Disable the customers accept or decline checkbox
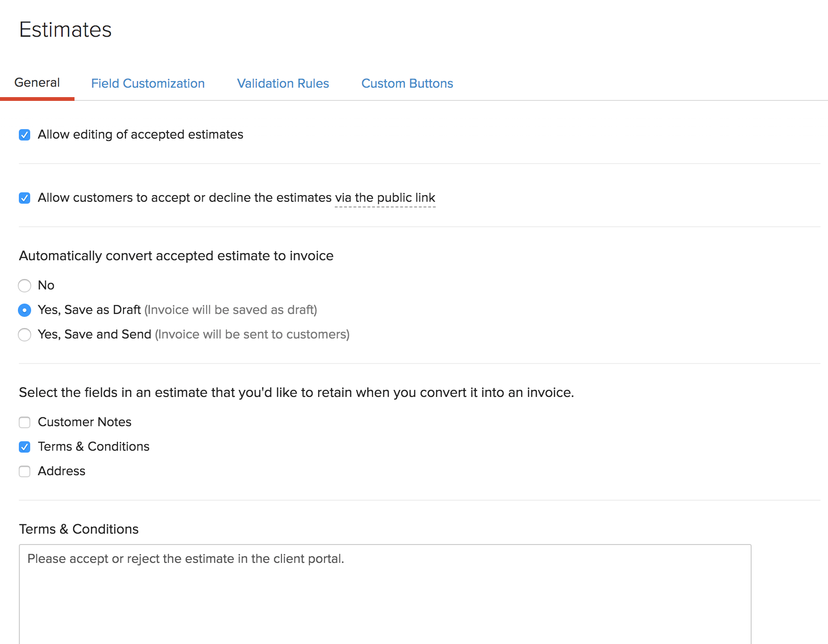 point(25,198)
